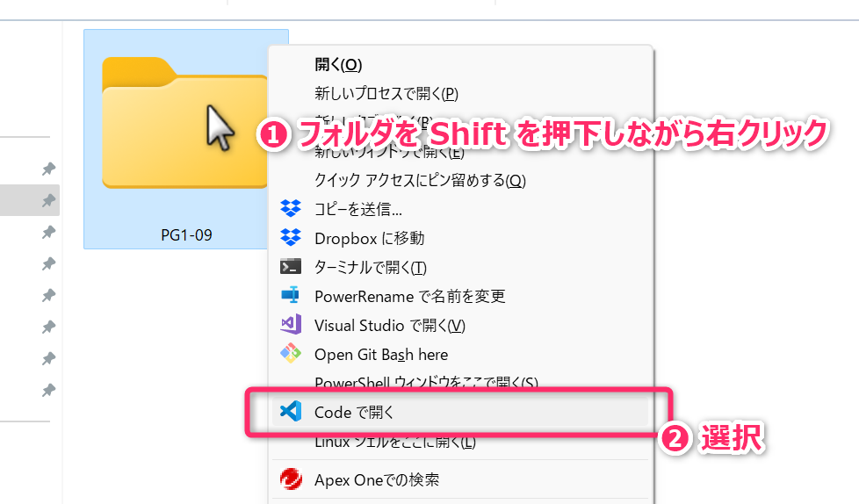Click the blue VS Code icon

coord(290,411)
